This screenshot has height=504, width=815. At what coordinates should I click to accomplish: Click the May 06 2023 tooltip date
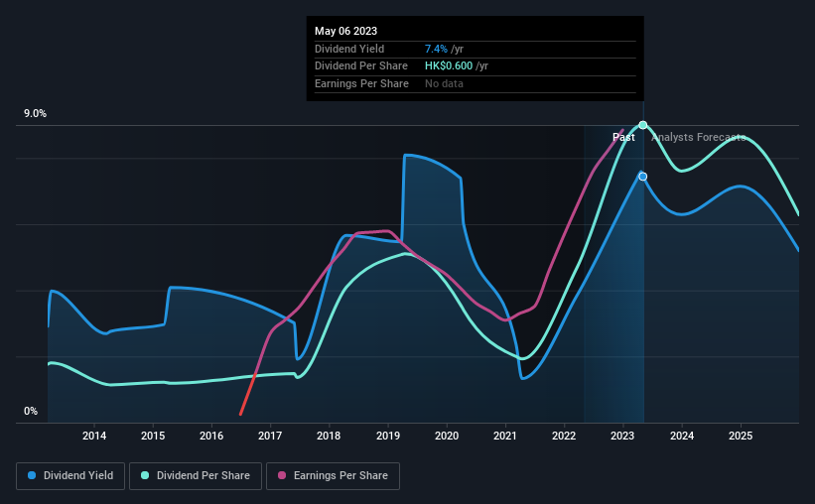[345, 31]
